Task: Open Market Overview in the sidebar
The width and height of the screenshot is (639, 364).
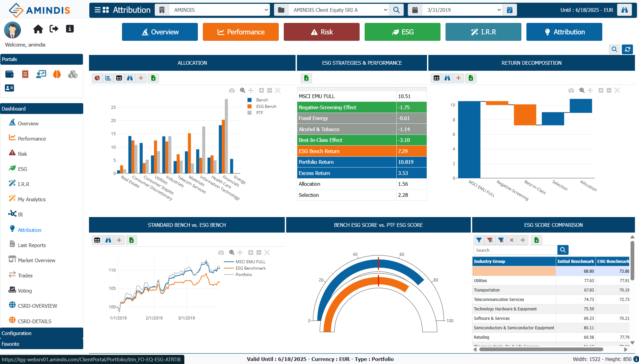Action: tap(36, 260)
